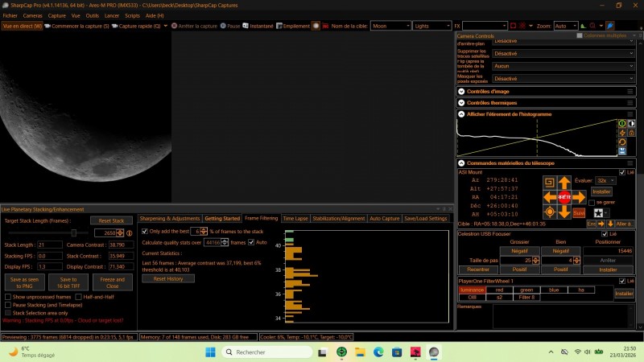This screenshot has width=644, height=362.
Task: Check Stack Selection area only
Action: click(8, 313)
